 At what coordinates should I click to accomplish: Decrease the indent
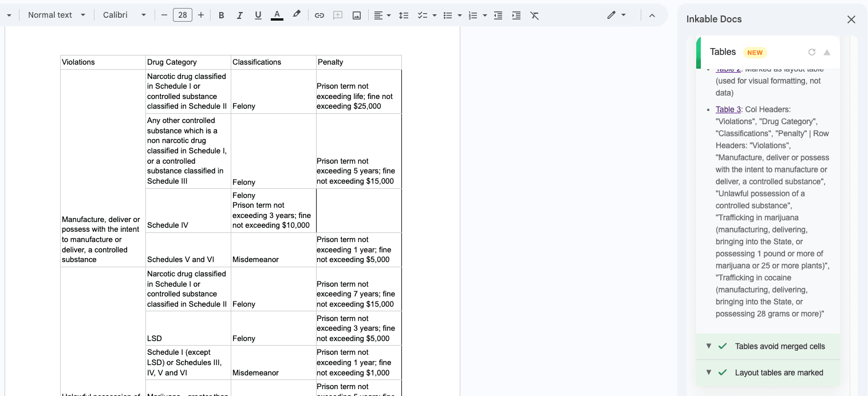point(498,15)
